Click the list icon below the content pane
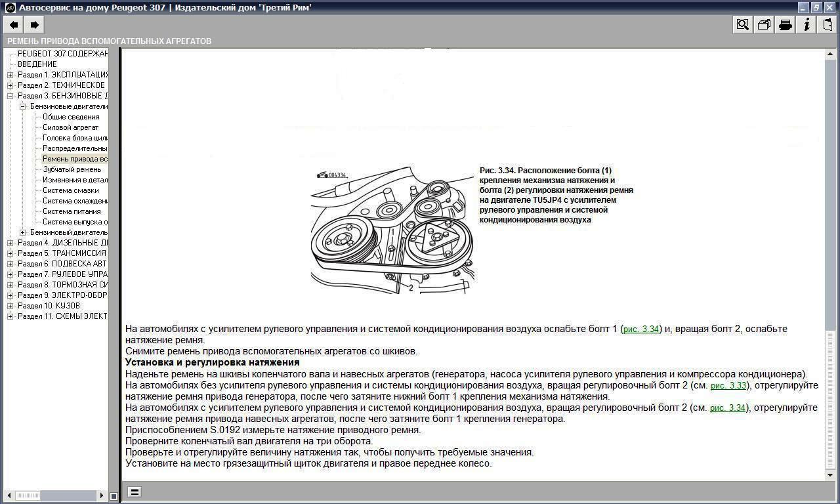 pos(134,492)
